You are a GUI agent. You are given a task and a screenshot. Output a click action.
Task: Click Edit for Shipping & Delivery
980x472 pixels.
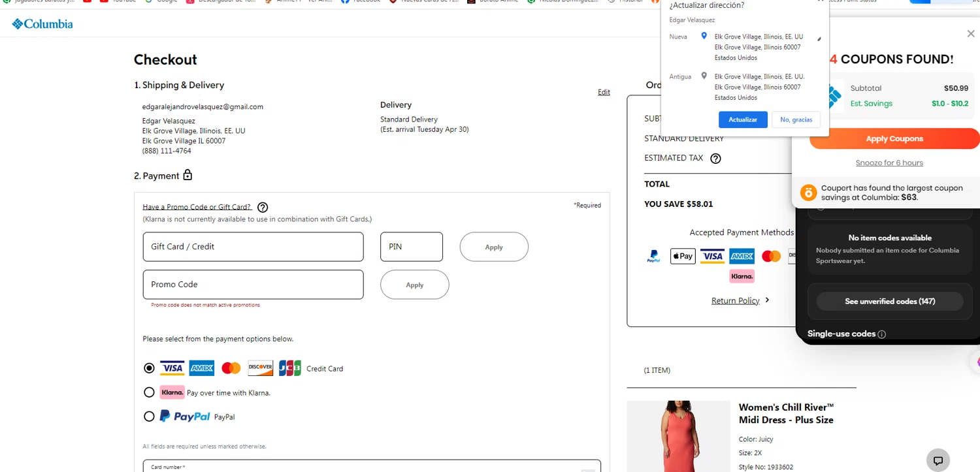(x=604, y=92)
